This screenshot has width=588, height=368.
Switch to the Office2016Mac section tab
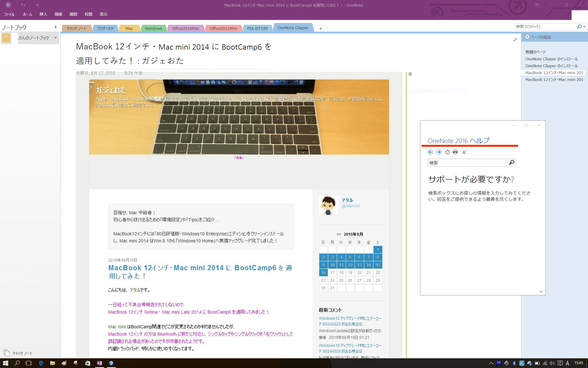coord(186,29)
